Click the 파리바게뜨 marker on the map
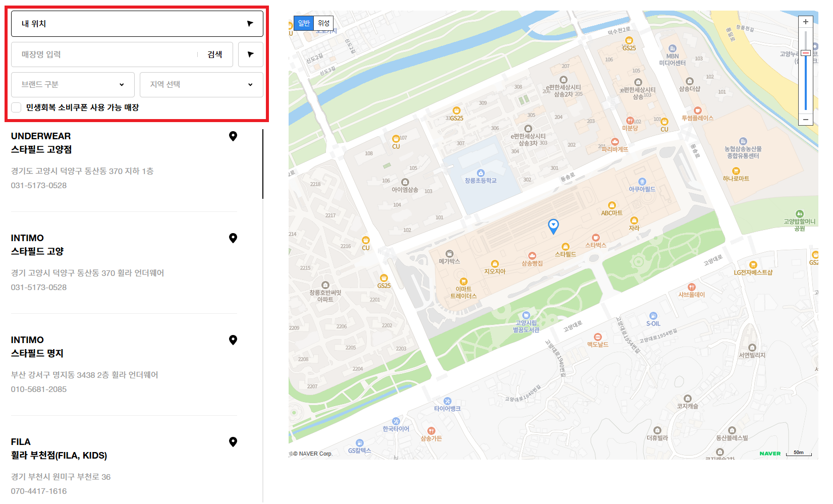The height and width of the screenshot is (504, 833). tap(615, 142)
